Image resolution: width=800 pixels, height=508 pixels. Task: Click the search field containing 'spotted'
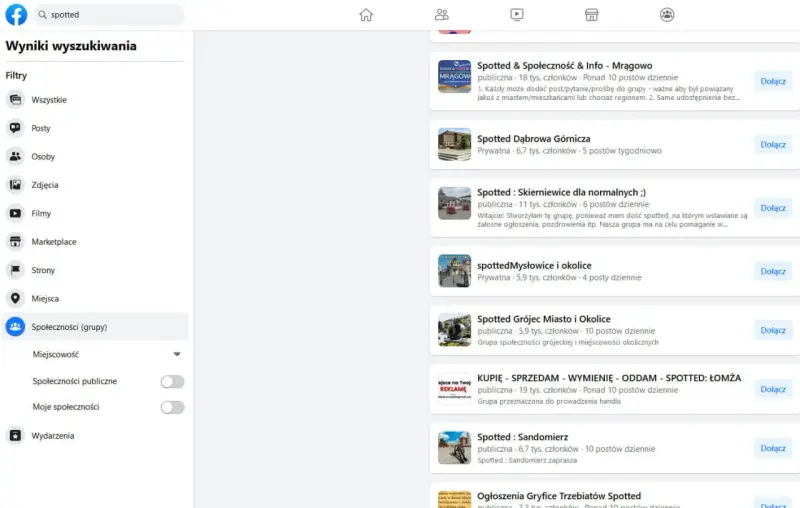pos(109,15)
